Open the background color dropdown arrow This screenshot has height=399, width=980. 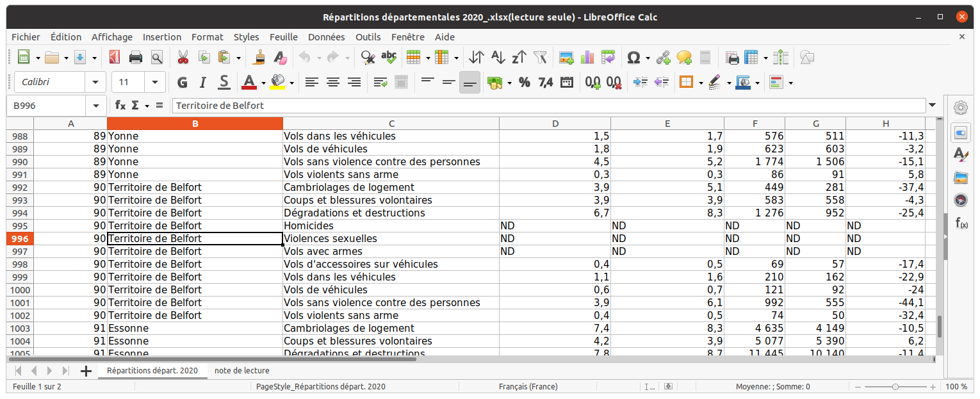point(291,82)
